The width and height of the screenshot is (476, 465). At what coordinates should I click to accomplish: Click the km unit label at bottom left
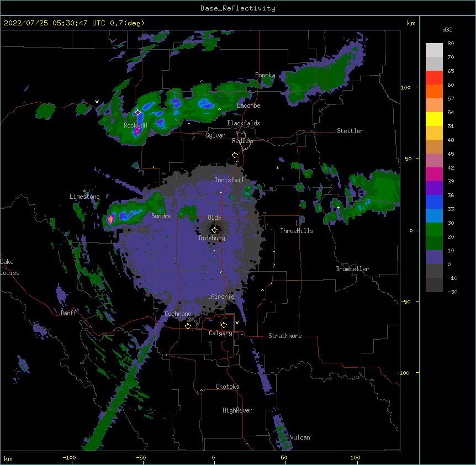(8, 458)
